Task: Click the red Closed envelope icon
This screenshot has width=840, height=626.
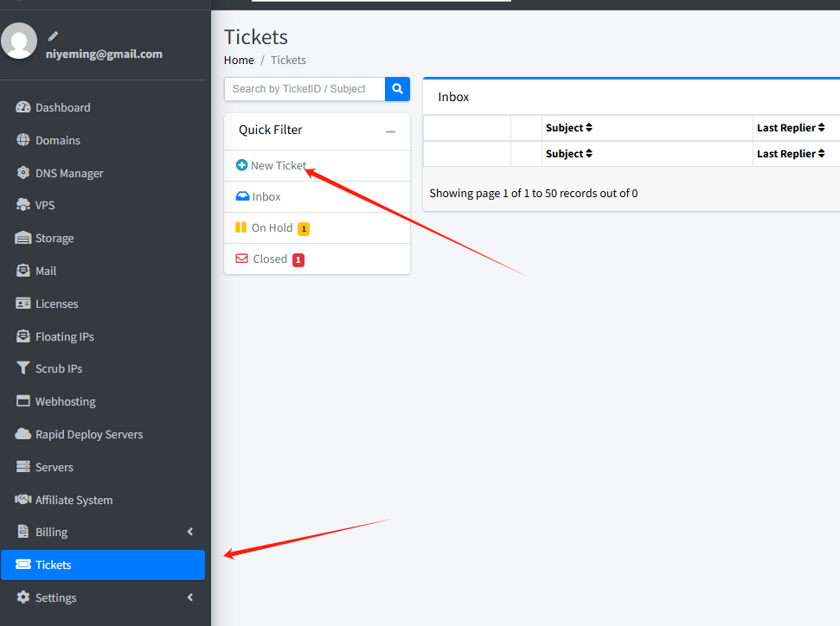Action: (242, 259)
